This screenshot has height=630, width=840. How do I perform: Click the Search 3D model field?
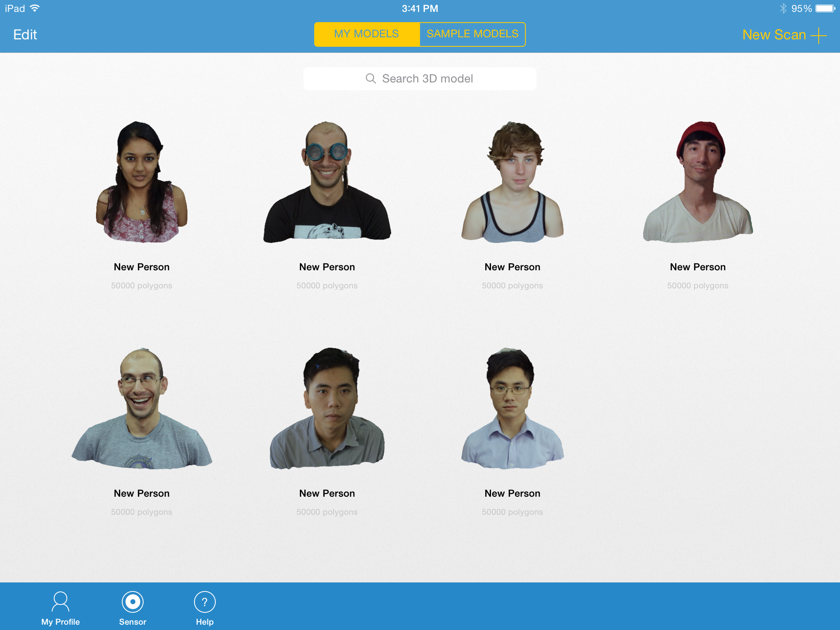tap(420, 78)
